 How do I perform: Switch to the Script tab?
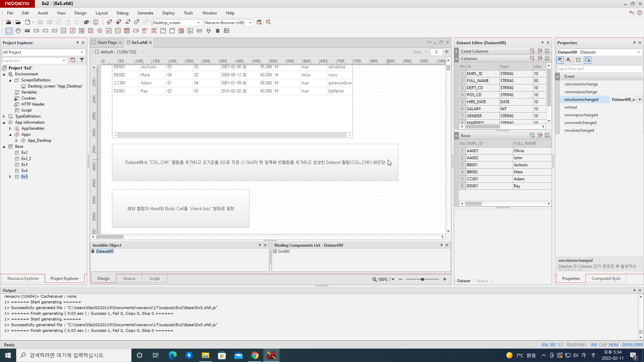point(154,279)
